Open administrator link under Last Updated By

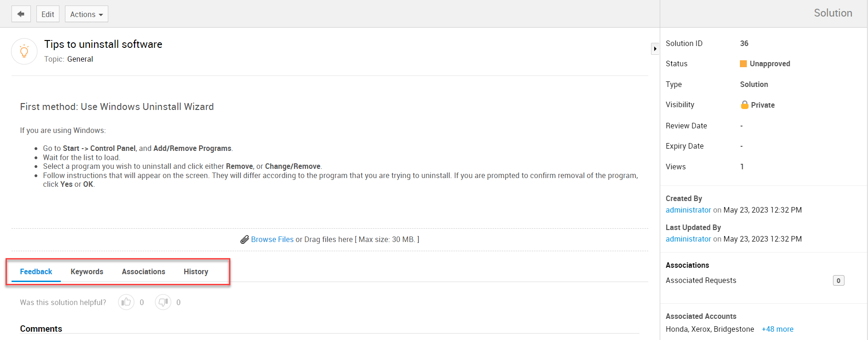click(x=688, y=239)
